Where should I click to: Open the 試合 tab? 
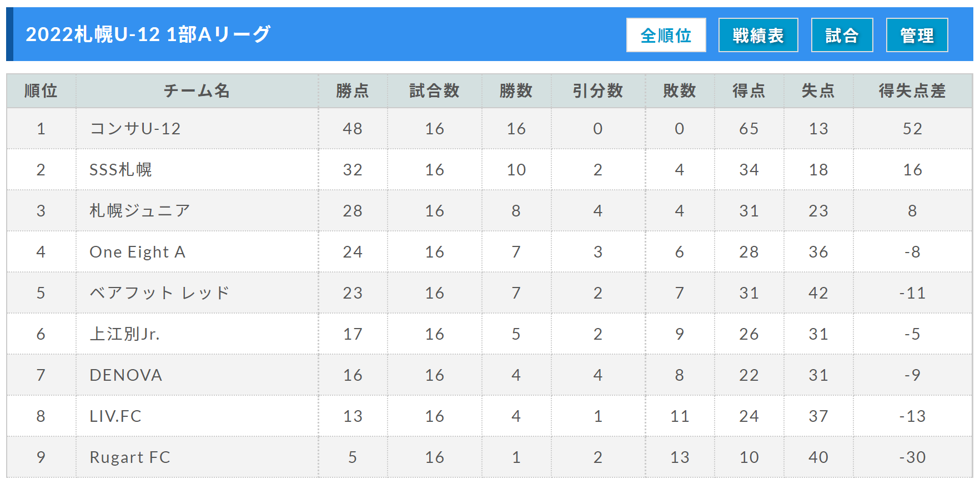pos(842,35)
